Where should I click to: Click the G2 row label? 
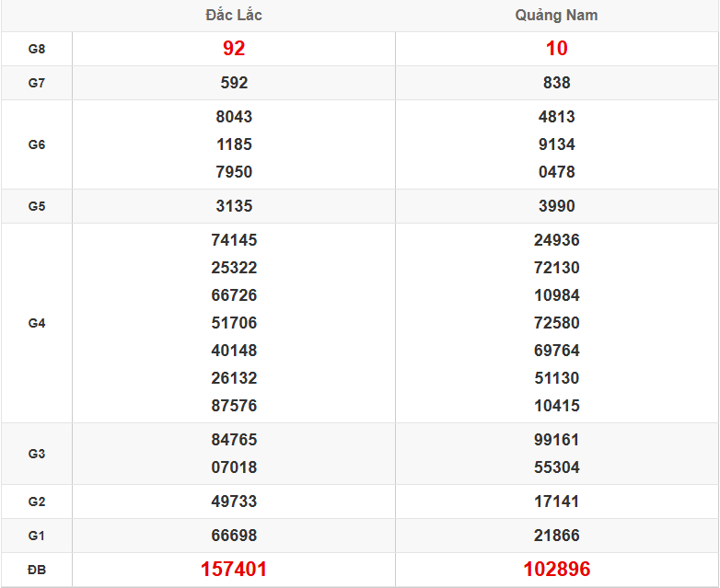tap(37, 502)
